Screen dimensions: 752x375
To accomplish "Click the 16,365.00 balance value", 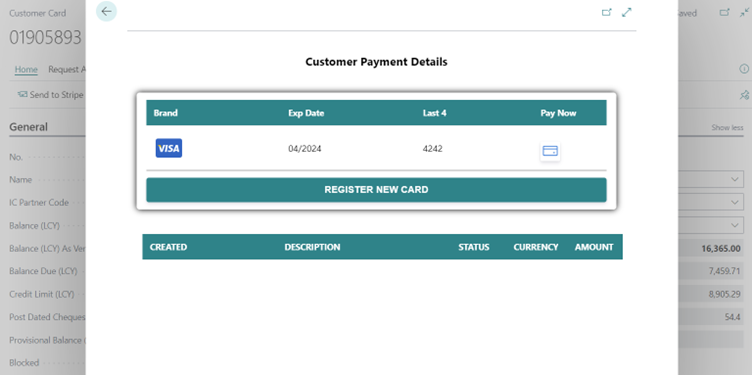I will (x=721, y=248).
